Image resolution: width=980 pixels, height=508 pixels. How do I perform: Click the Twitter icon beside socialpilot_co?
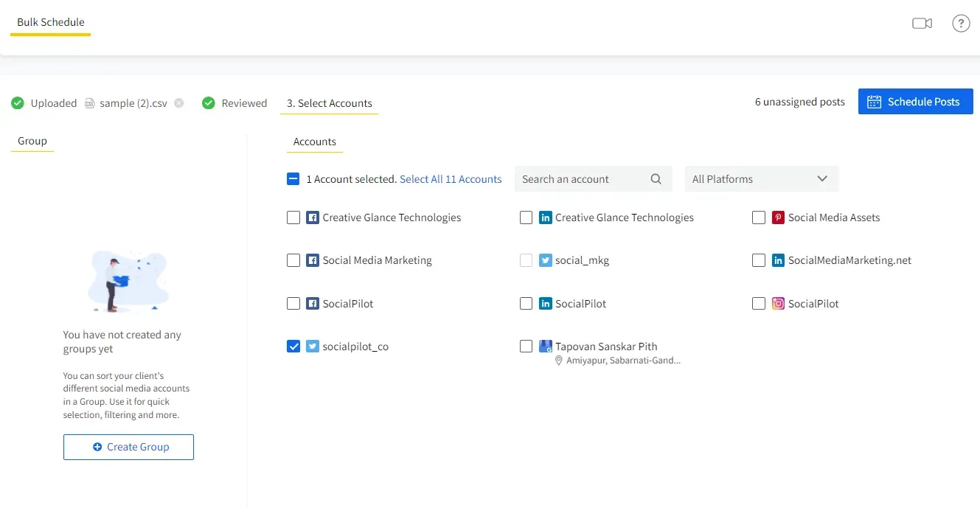click(x=312, y=346)
